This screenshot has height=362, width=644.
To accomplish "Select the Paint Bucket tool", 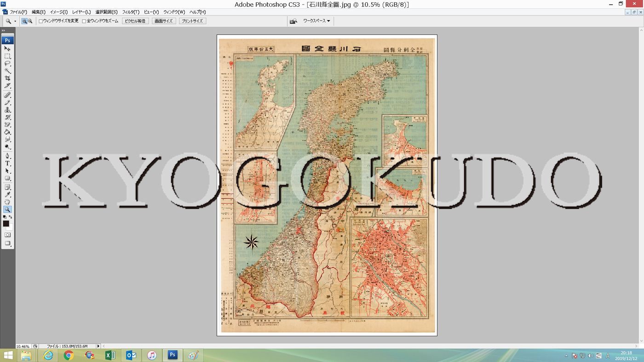I will pos(7,132).
